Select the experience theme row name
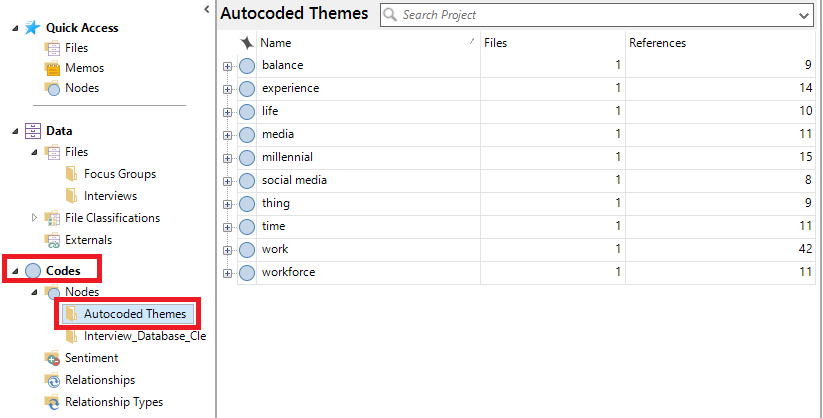This screenshot has width=823, height=418. point(290,88)
